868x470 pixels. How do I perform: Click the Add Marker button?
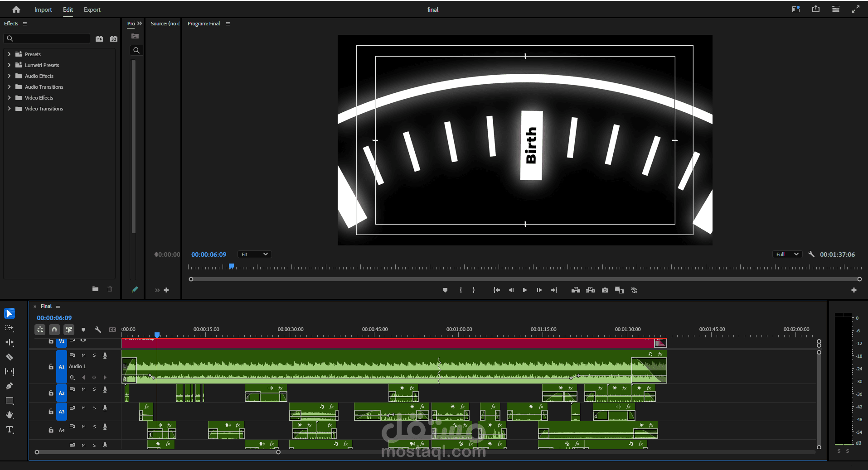coord(83,330)
